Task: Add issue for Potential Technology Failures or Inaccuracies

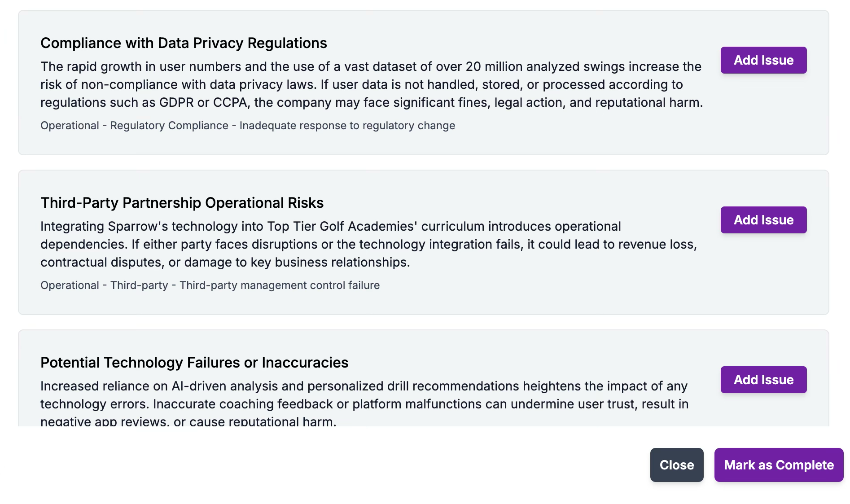Action: pos(763,380)
